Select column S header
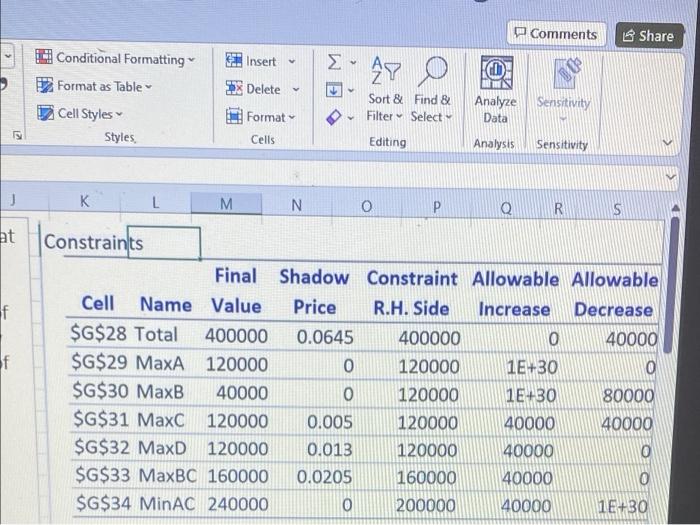 tap(617, 209)
